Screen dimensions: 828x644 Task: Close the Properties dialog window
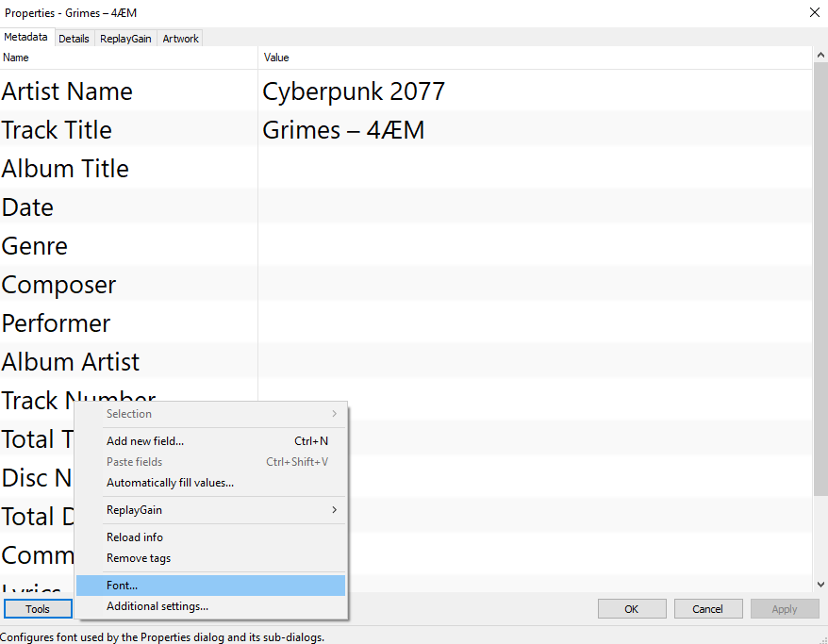814,12
